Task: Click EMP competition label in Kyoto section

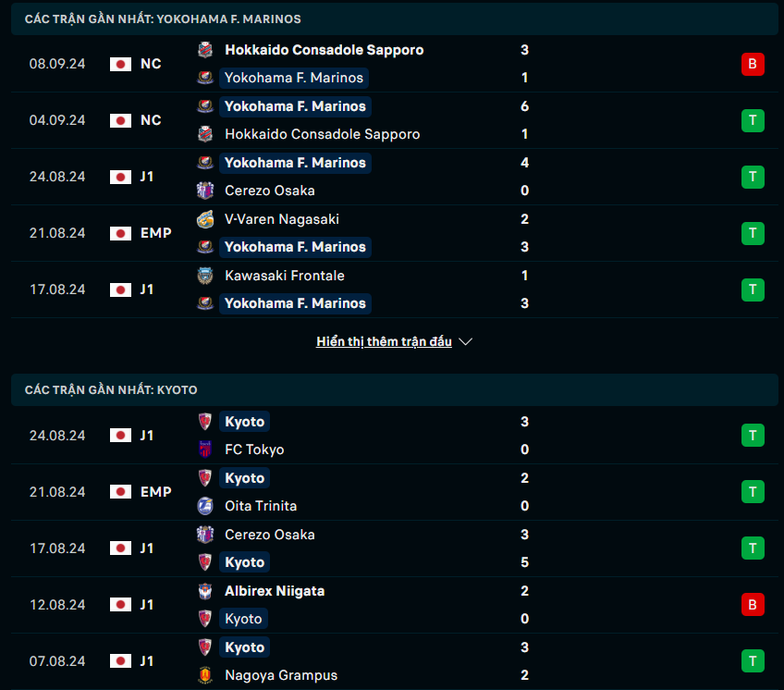Action: 155,492
